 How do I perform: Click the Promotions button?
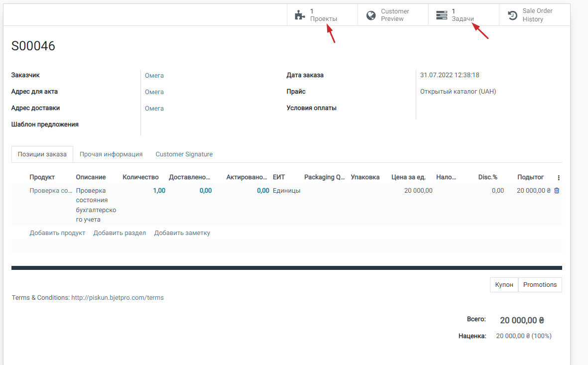click(x=540, y=285)
